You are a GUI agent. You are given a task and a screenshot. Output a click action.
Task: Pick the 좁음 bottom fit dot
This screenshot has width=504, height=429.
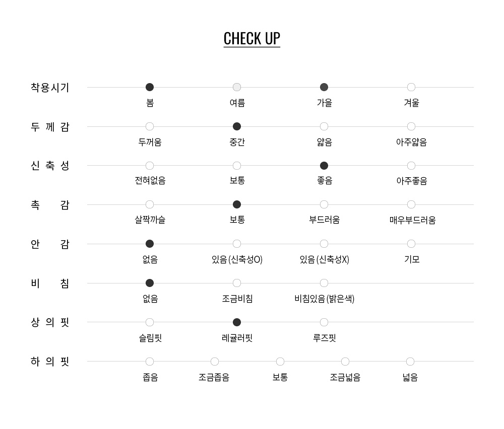pos(150,362)
